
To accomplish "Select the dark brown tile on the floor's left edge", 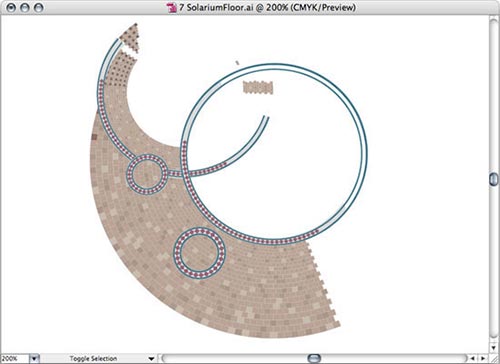I will [94, 136].
